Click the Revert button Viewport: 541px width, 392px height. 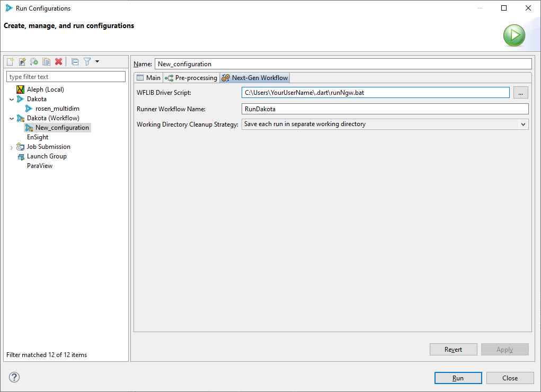(x=453, y=349)
